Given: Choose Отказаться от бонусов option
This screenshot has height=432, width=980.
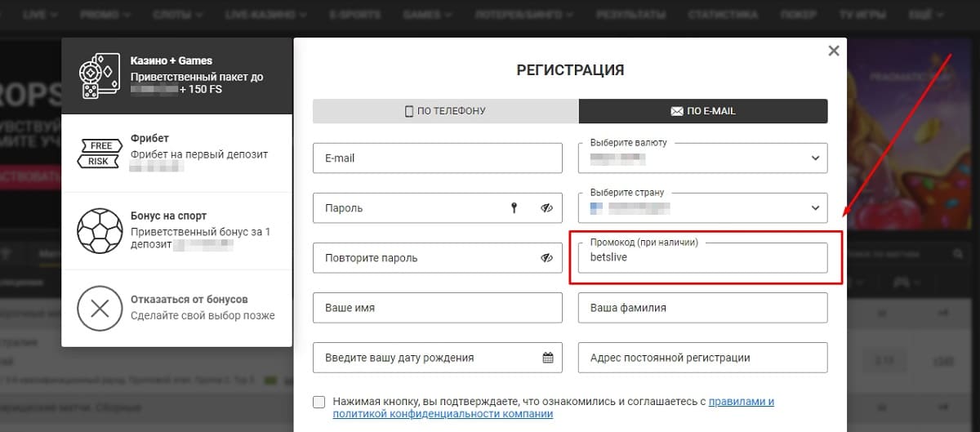Looking at the screenshot, I should pyautogui.click(x=177, y=308).
